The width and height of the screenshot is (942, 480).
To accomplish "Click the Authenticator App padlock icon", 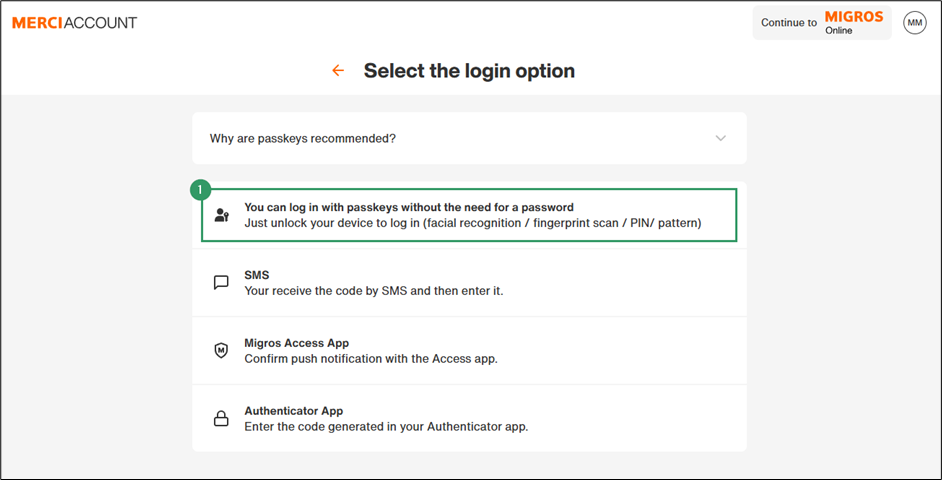I will [x=222, y=419].
